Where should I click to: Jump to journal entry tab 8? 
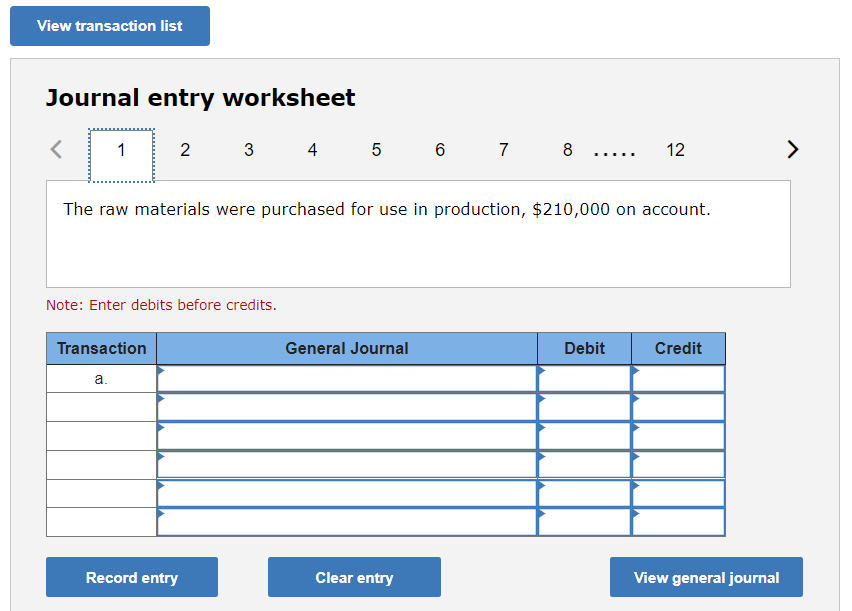click(567, 150)
